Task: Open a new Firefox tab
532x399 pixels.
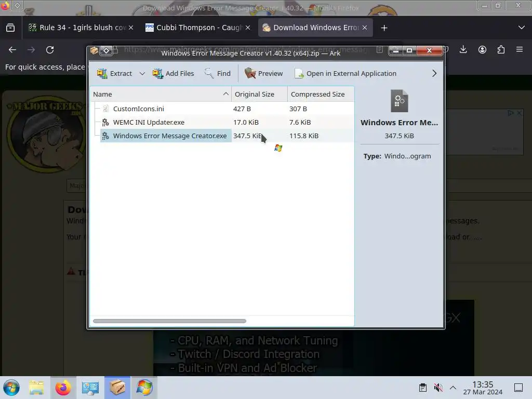Action: (384, 28)
